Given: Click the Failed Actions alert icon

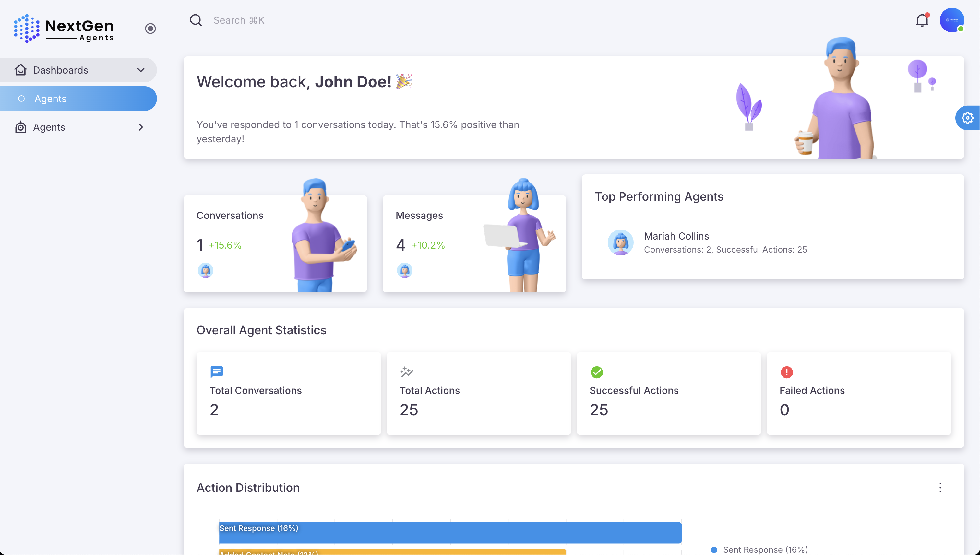Looking at the screenshot, I should [786, 372].
